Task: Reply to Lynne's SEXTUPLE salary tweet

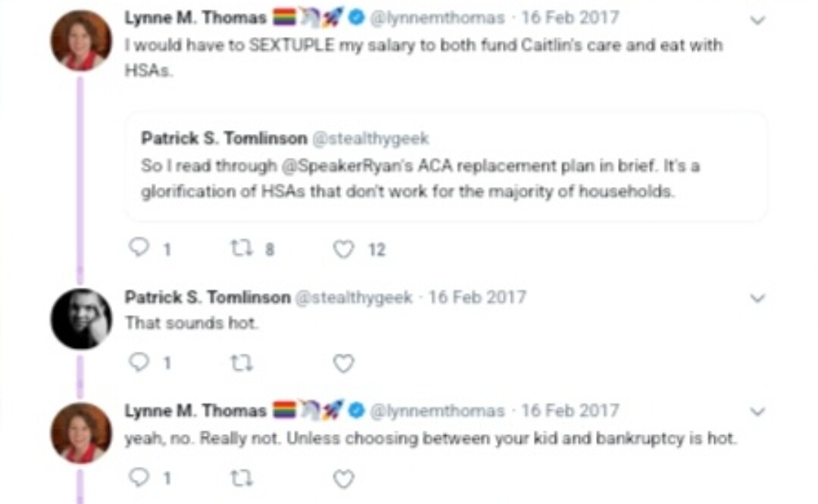Action: tap(139, 248)
